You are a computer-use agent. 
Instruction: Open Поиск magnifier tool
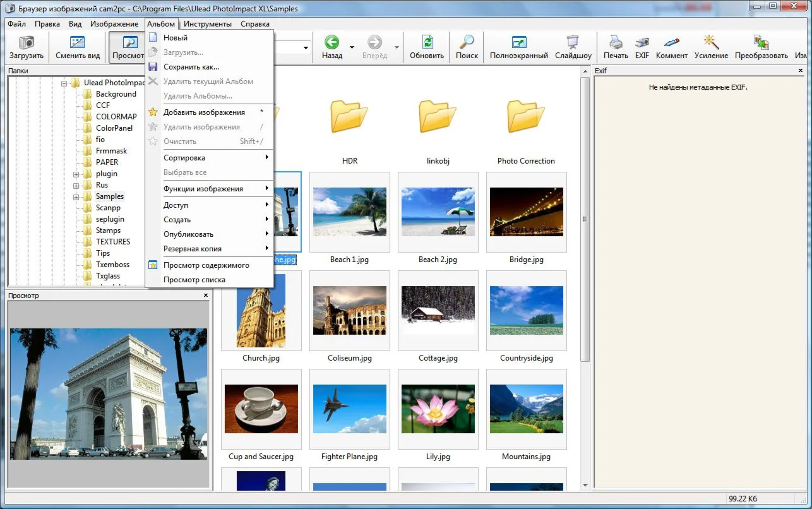click(467, 43)
